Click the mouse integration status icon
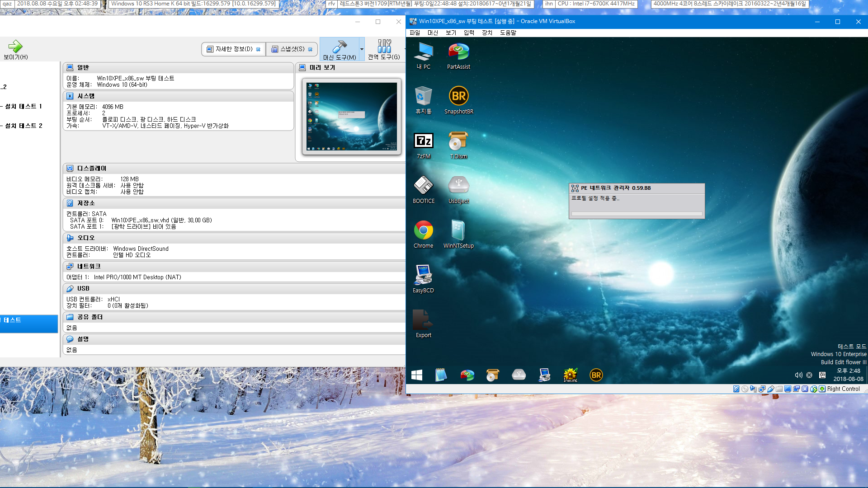Screen dimensions: 868x488 (813, 389)
